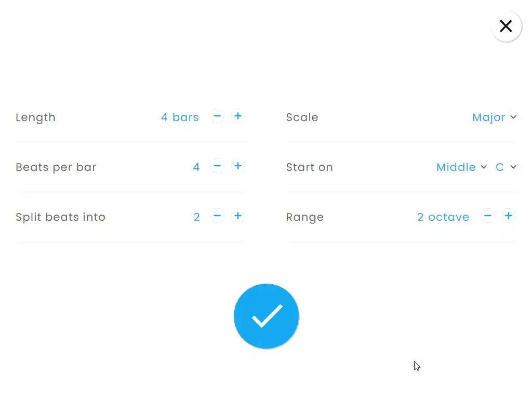532x399 pixels.
Task: Click the 4 bars length value
Action: tap(180, 117)
